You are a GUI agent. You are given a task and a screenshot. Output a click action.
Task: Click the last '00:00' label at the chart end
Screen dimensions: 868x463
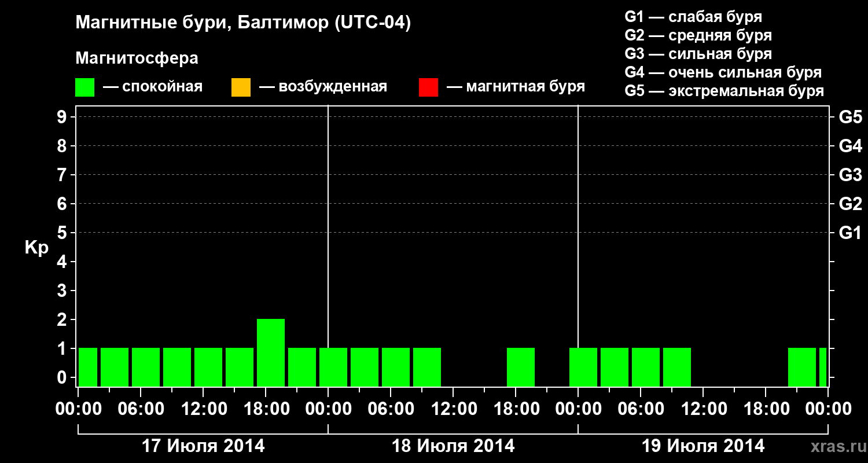(x=828, y=409)
